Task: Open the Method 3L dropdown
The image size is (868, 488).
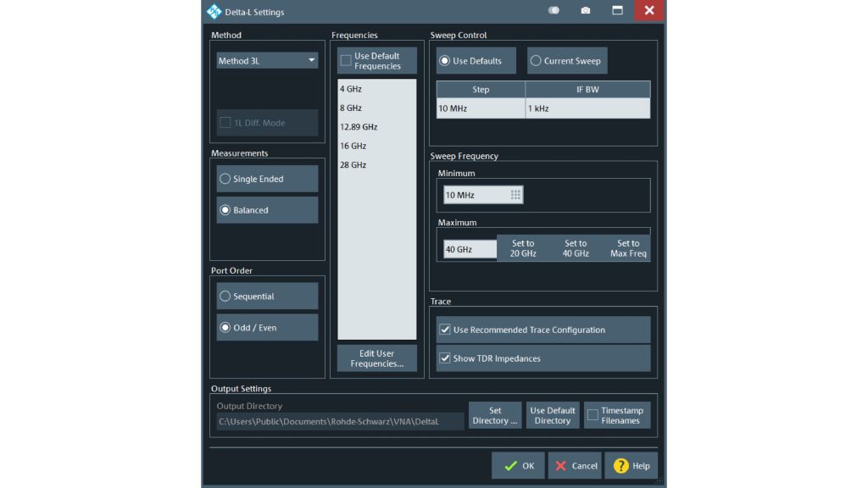Action: point(267,60)
